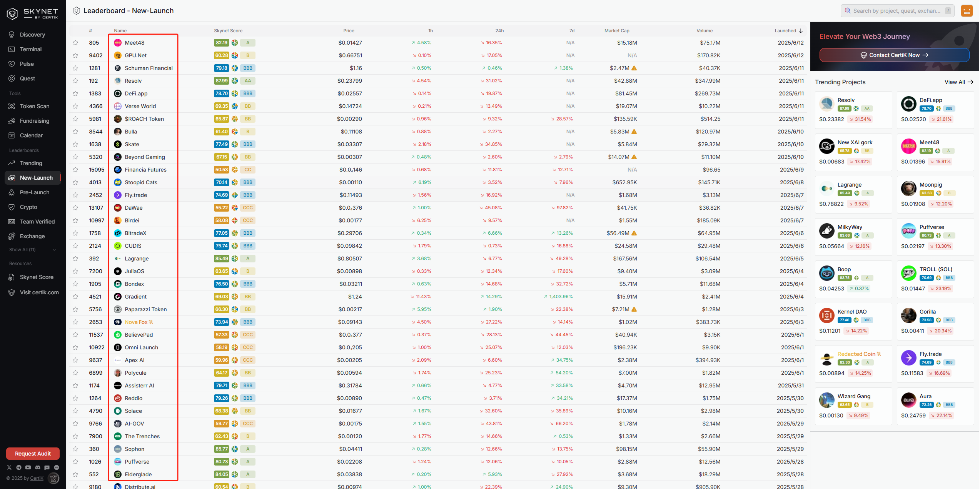Click the Quest target icon
This screenshot has width=980, height=489.
(x=12, y=78)
